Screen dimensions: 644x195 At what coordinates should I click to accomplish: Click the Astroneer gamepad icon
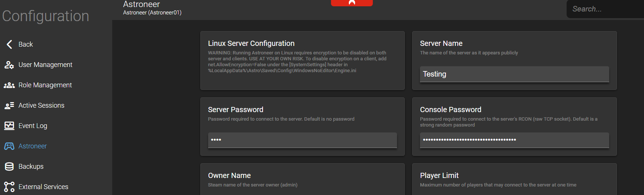click(x=9, y=146)
